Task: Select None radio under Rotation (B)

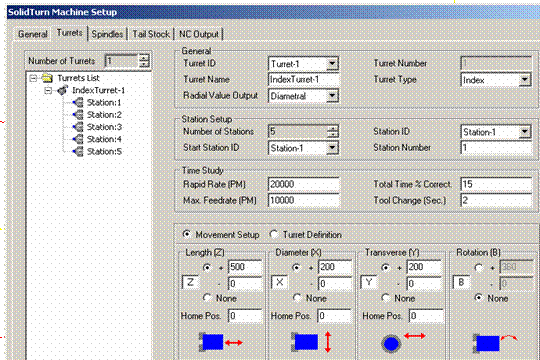Action: coord(478,297)
